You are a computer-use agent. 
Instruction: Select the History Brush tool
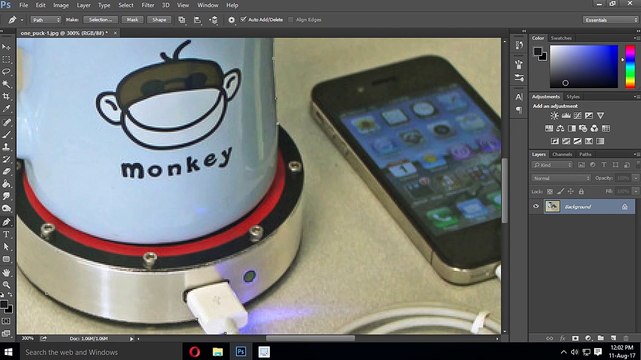pyautogui.click(x=6, y=159)
